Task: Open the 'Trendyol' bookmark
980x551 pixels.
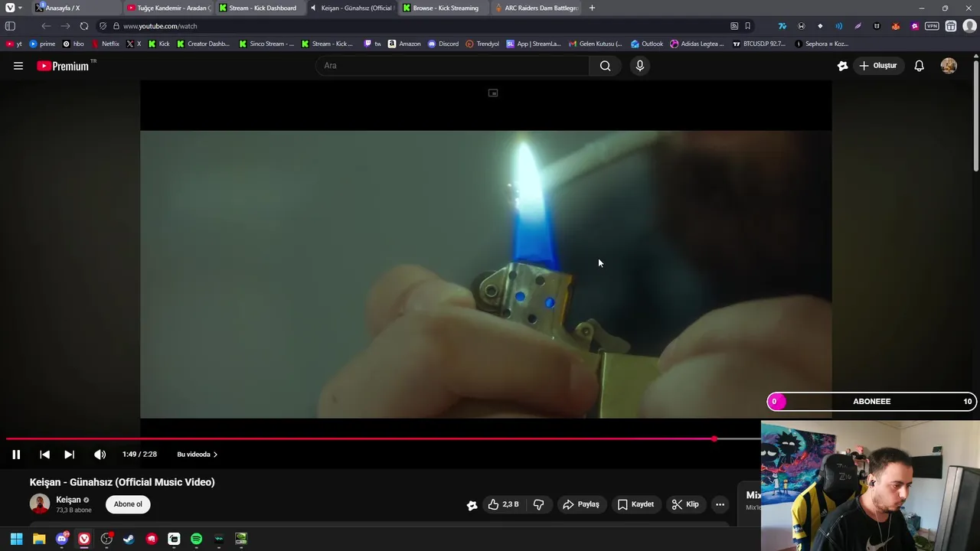Action: [482, 44]
